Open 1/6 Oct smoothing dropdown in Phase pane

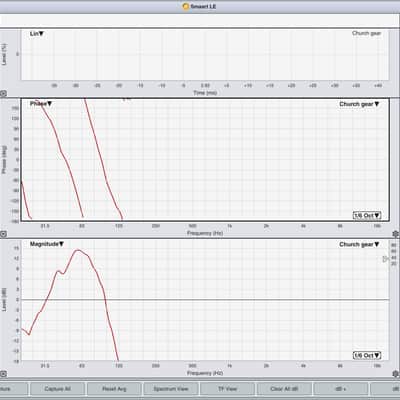coord(367,215)
